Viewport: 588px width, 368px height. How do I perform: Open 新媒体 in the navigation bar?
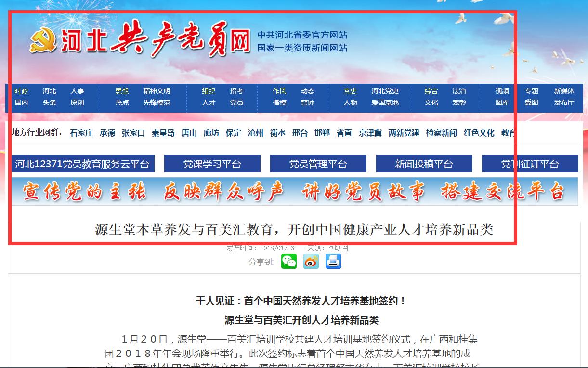(x=564, y=91)
